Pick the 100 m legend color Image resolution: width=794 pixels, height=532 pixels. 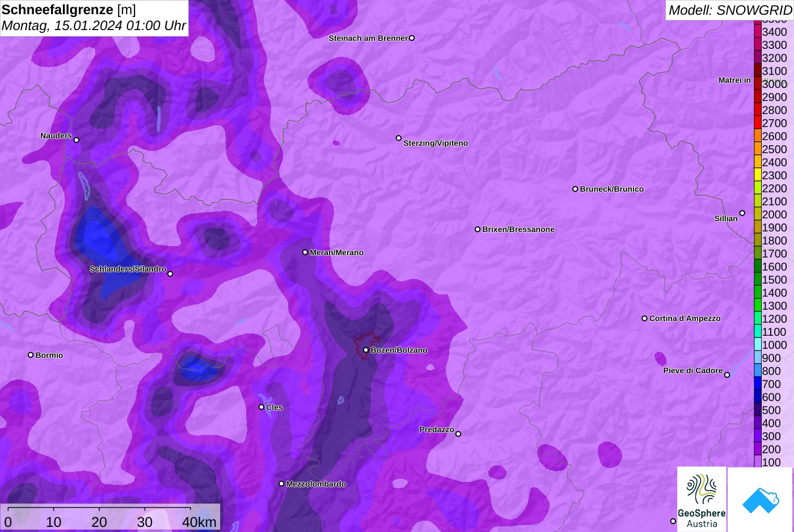click(758, 462)
